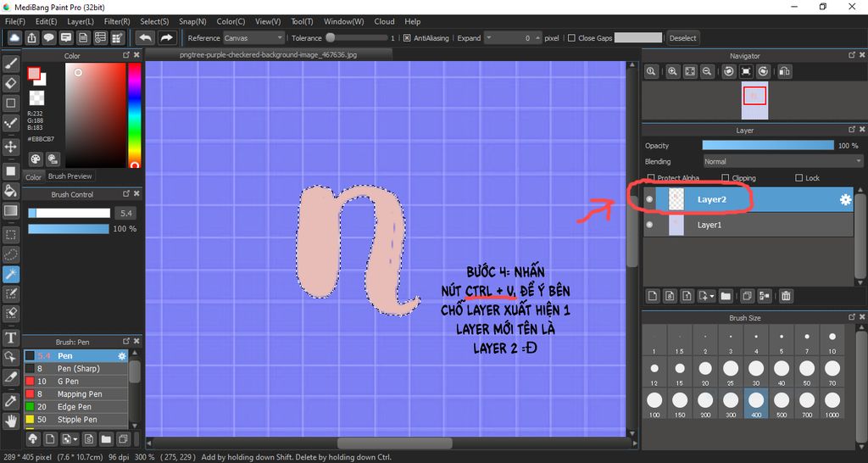Hide Layer1 with its visibility dot
The width and height of the screenshot is (868, 463).
(649, 225)
